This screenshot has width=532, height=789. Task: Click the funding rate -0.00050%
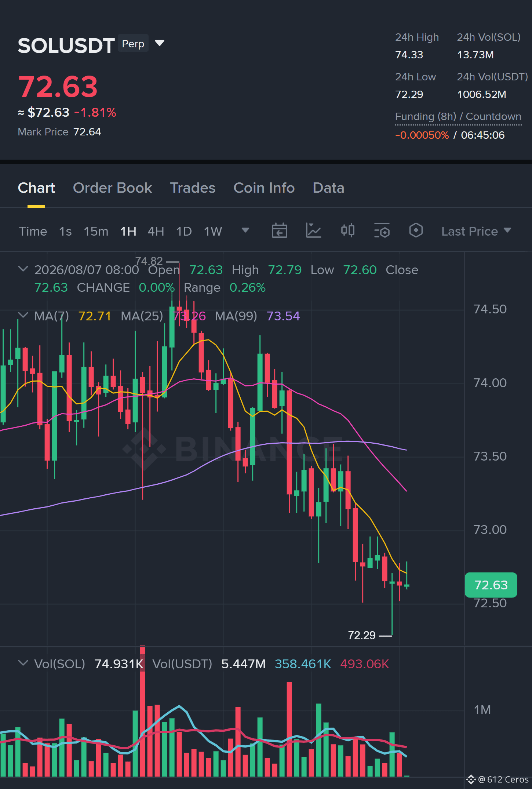pos(422,135)
